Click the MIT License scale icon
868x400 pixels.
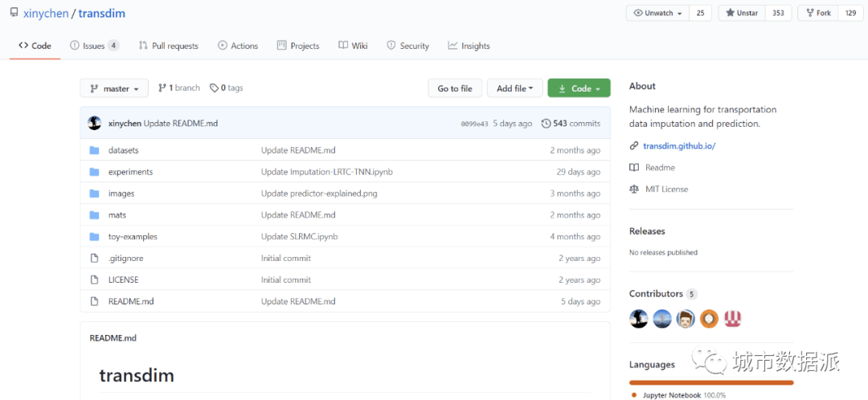click(634, 190)
